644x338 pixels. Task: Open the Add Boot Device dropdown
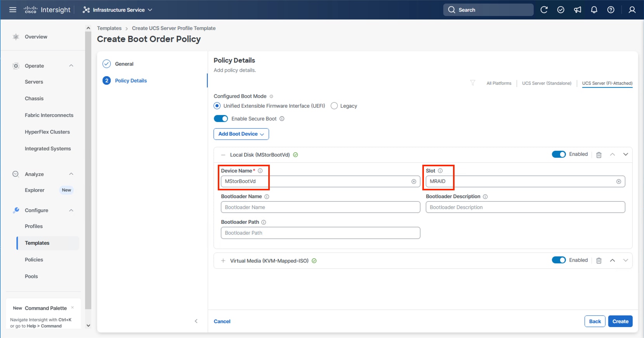coord(241,134)
